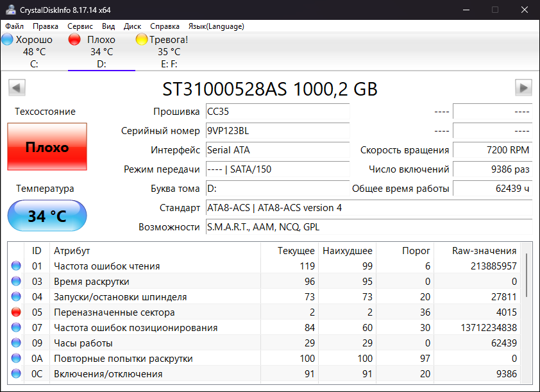Click status circle for attribute 03

click(16, 281)
